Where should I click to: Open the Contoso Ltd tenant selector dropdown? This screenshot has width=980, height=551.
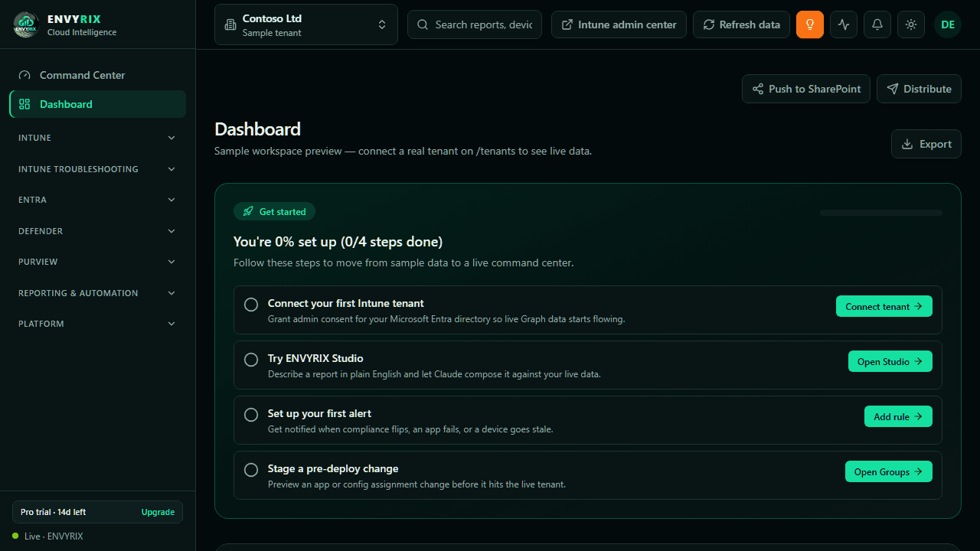pos(306,24)
